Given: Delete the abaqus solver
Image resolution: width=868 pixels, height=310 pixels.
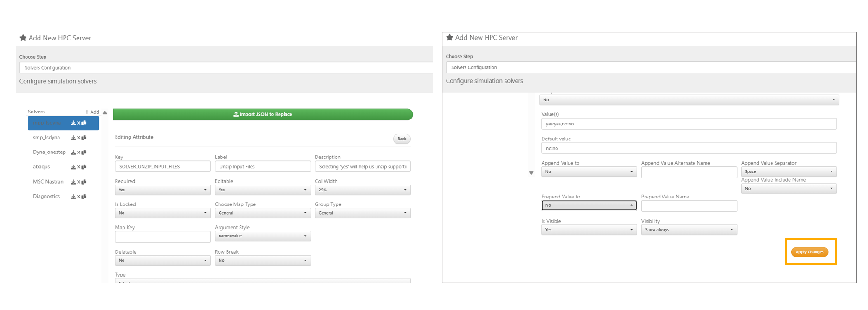Looking at the screenshot, I should click(x=78, y=167).
